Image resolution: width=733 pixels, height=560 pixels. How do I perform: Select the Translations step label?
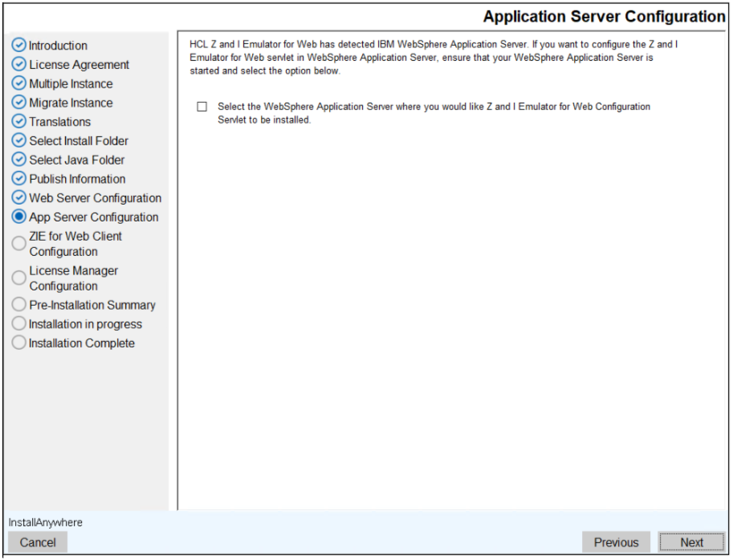(60, 122)
